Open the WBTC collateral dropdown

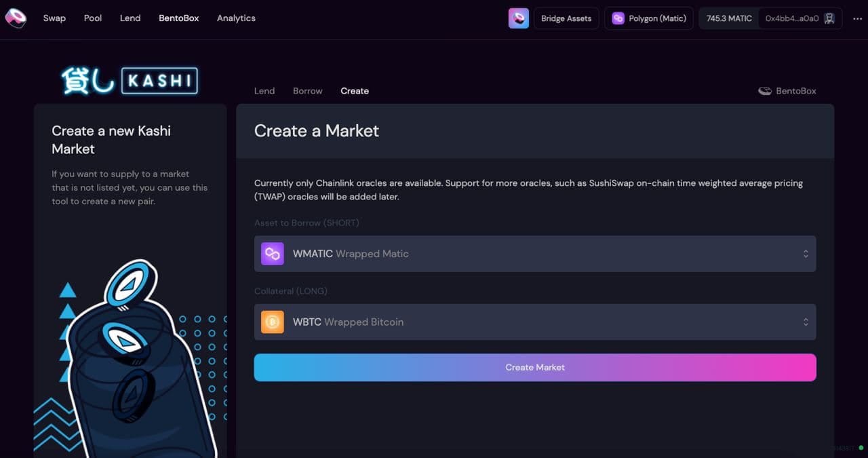click(x=535, y=322)
